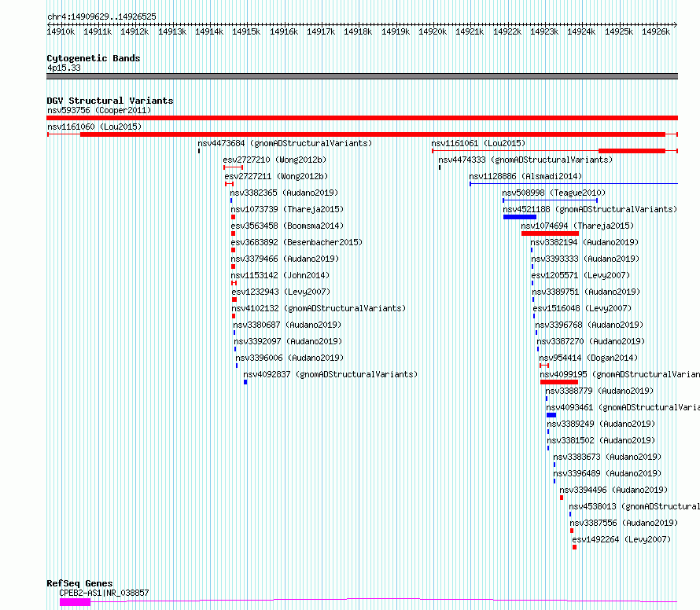Select nsv3389249 (Audano2019) entry

601,424
